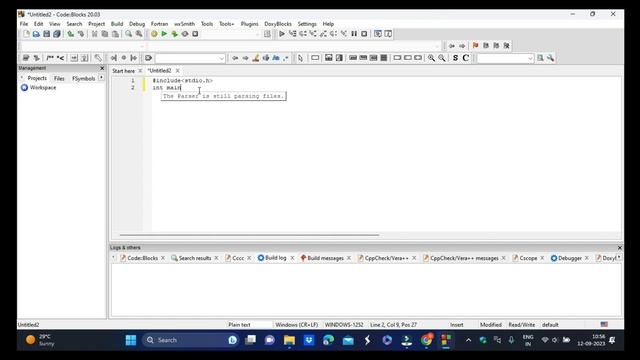Open the Debugging windows icon
Screen dimensions: 640x360
378,34
